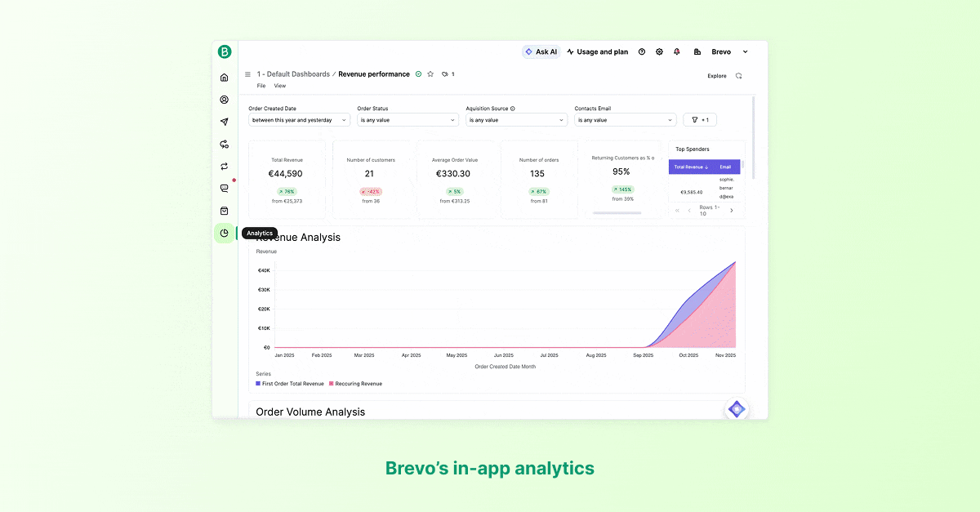Open Automations icon in the sidebar
Viewport: 980px width, 512px height.
(225, 144)
